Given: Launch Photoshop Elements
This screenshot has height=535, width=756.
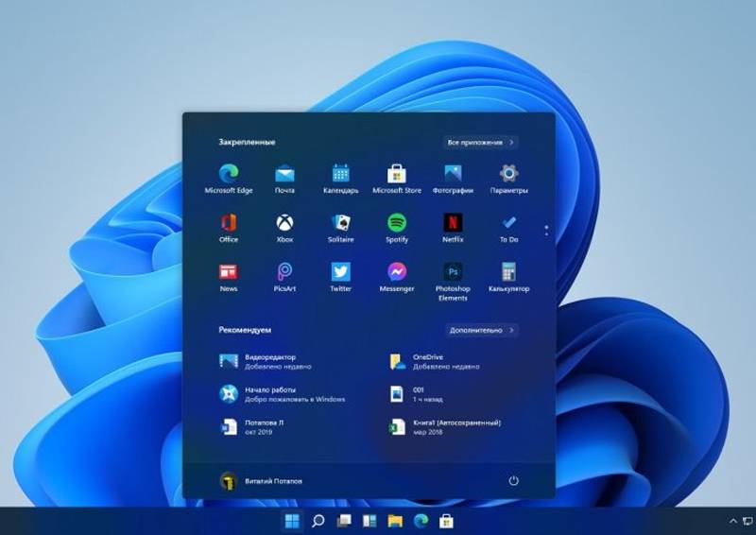Looking at the screenshot, I should [453, 282].
